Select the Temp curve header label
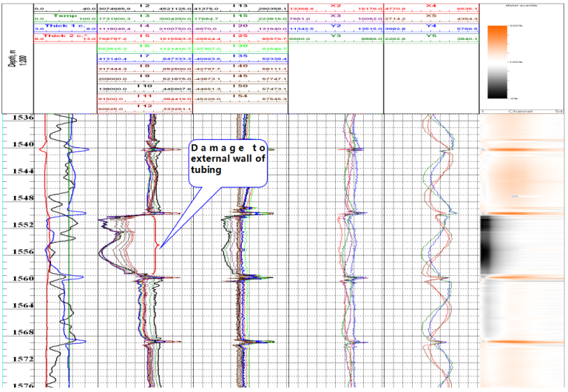The width and height of the screenshot is (568, 392). tap(65, 15)
